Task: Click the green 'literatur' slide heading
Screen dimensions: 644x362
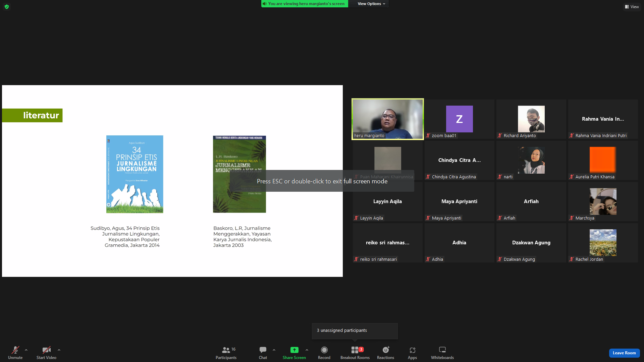Action: click(x=32, y=115)
